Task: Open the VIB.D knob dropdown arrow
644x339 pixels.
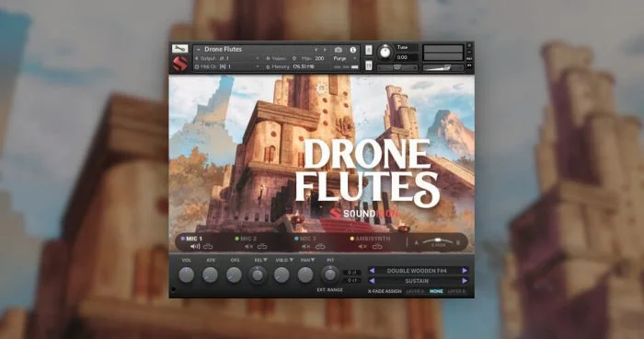Action: 292,260
